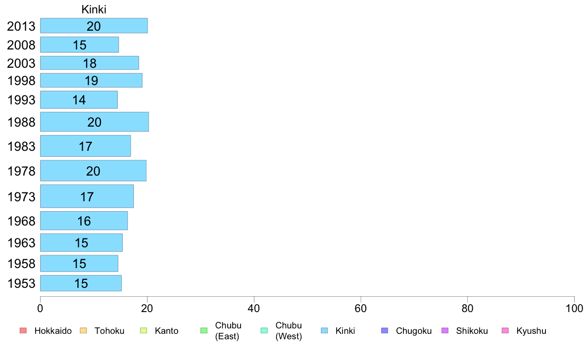Click the Kanto yellow-green legend swatch
The height and width of the screenshot is (364, 588).
click(x=144, y=331)
